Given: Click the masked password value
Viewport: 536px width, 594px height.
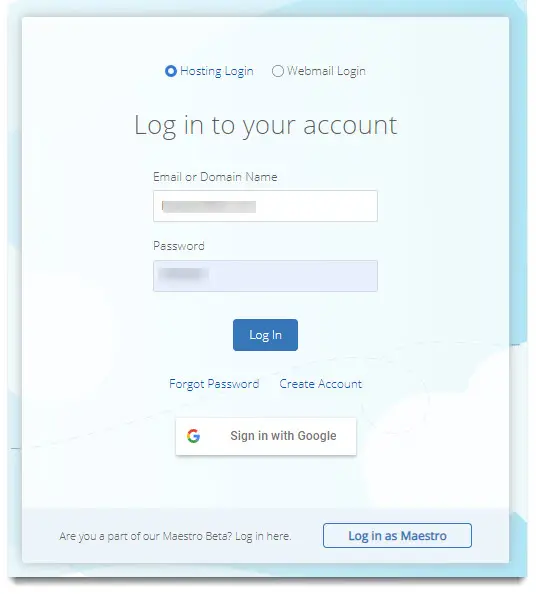Looking at the screenshot, I should (x=184, y=274).
